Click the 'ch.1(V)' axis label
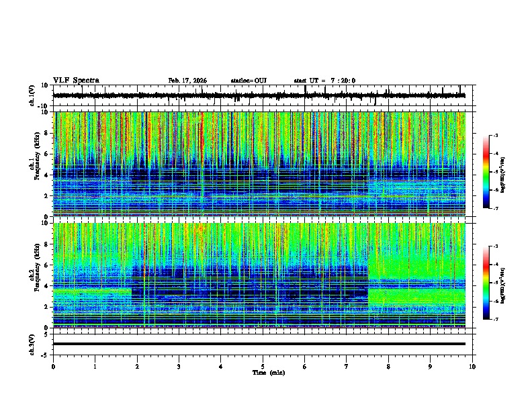 point(32,95)
